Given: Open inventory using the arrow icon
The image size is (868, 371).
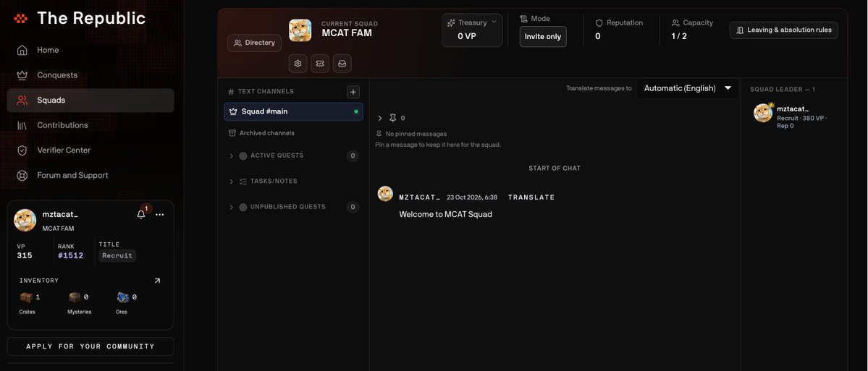Looking at the screenshot, I should tap(157, 281).
